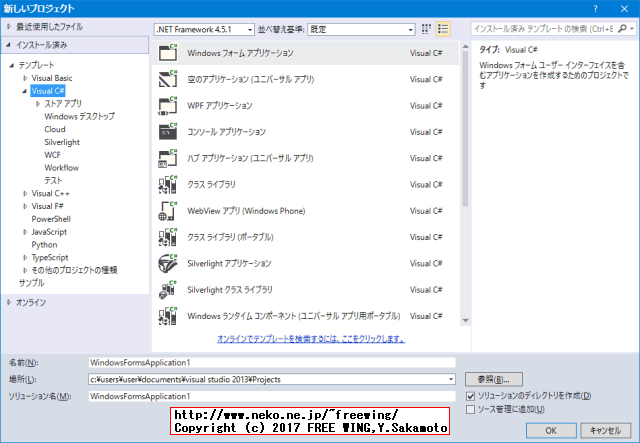Collapse the テンプレート tree node

(x=12, y=65)
